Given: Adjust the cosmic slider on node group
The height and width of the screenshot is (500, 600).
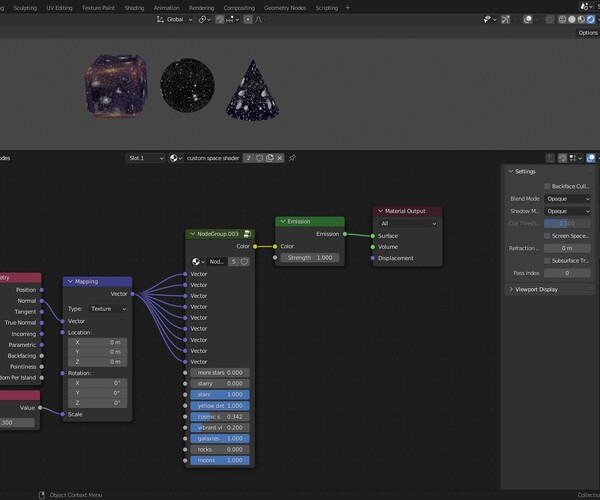Looking at the screenshot, I should pos(221,416).
